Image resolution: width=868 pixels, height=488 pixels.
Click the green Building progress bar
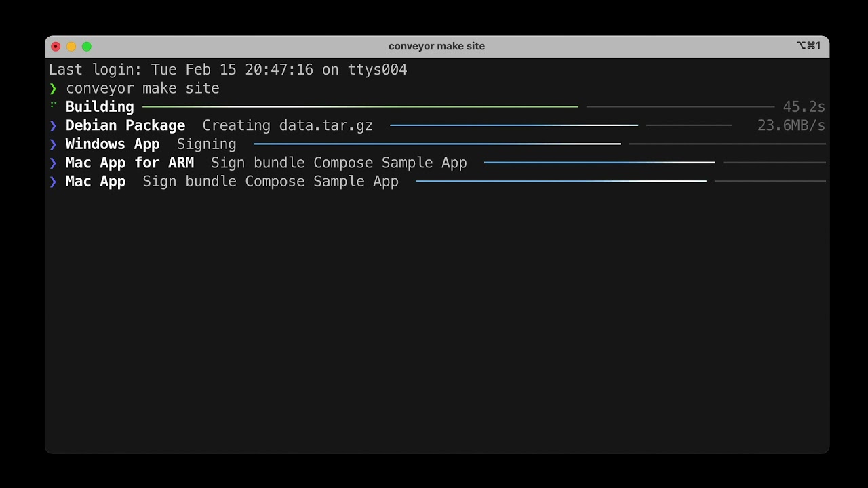[359, 106]
